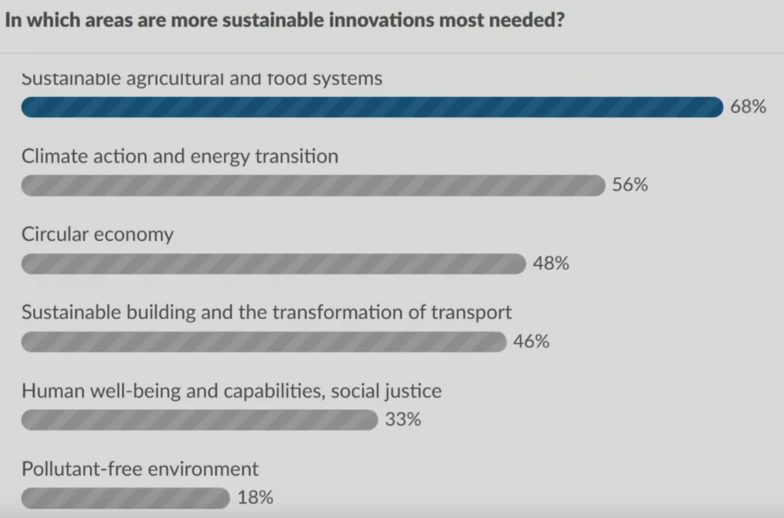Viewport: 784px width, 518px height.
Task: Select the gray 56% progress bar
Action: point(313,185)
